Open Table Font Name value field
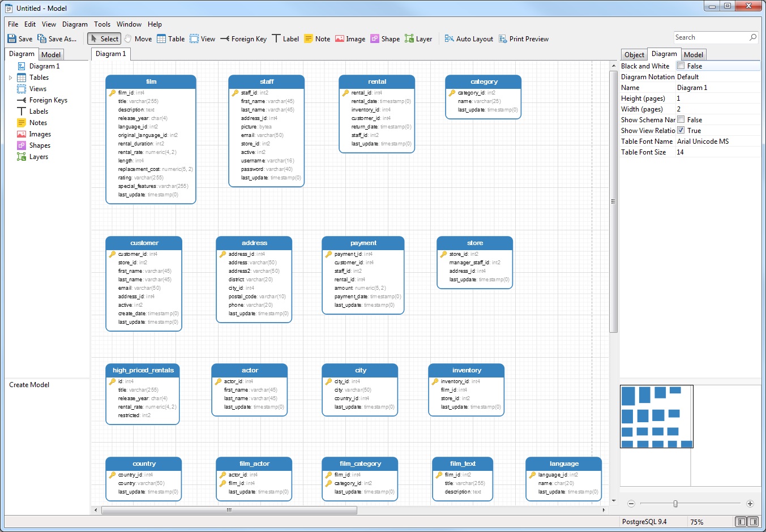Image resolution: width=766 pixels, height=532 pixels. click(718, 141)
